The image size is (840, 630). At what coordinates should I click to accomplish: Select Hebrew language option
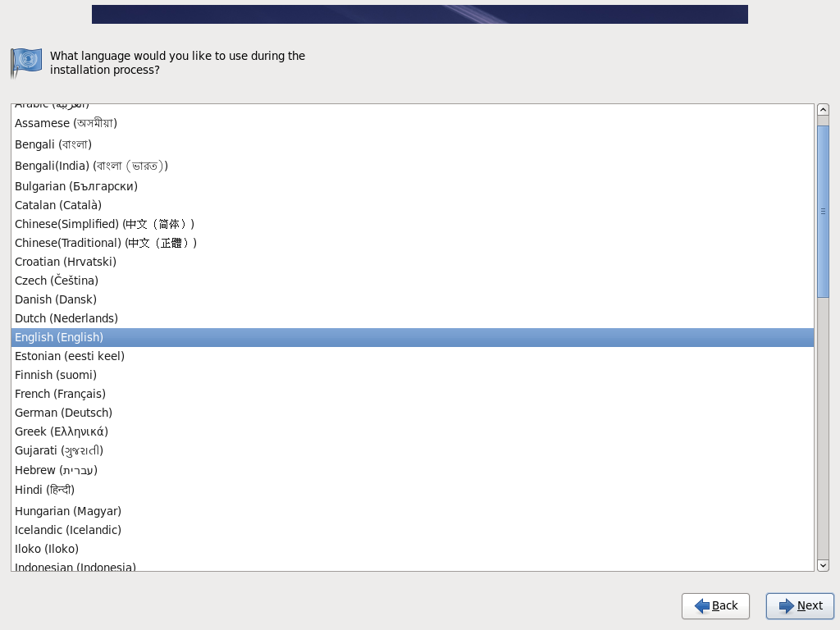pos(413,470)
